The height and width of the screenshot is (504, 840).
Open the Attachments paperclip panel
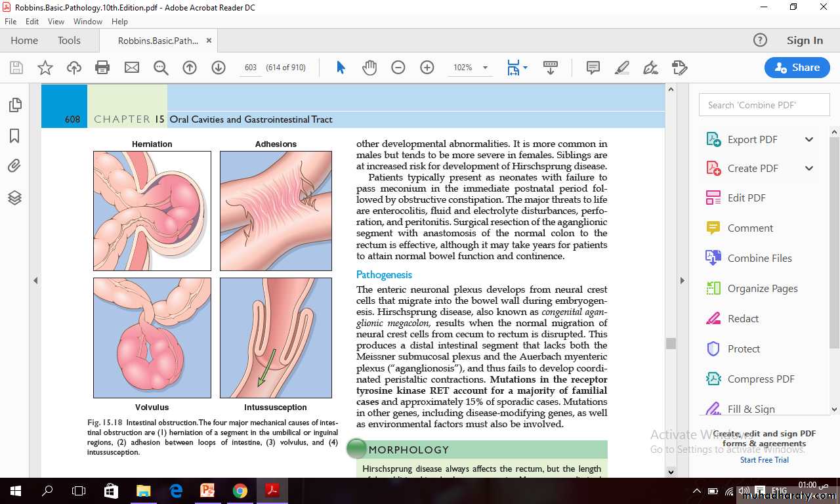tap(14, 166)
